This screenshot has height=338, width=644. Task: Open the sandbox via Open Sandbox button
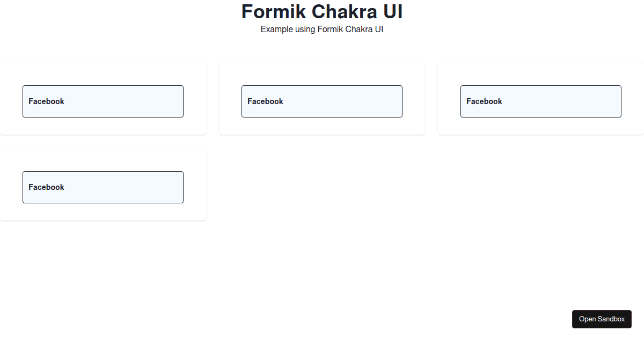pos(602,319)
